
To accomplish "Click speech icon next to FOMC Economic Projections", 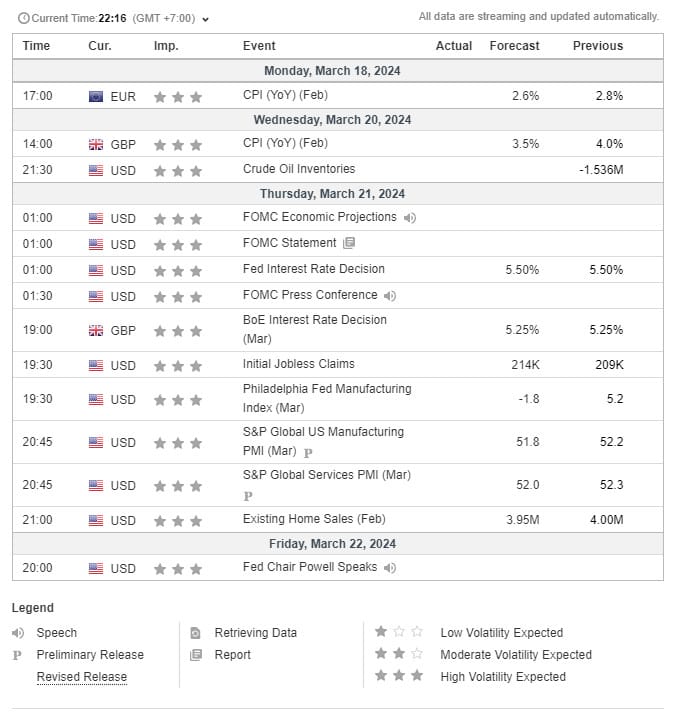I will pyautogui.click(x=410, y=218).
